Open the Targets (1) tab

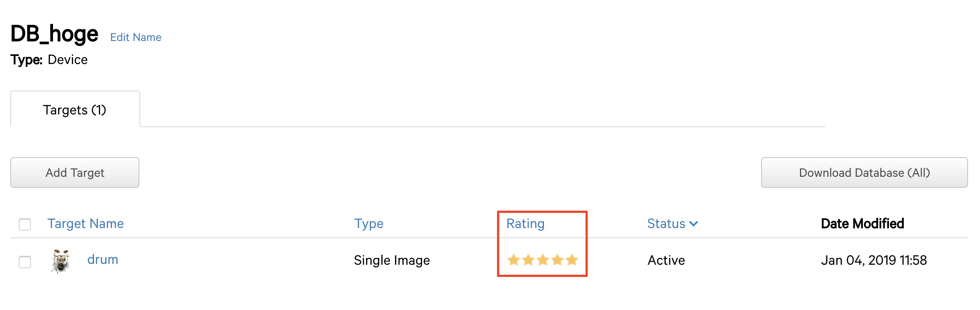click(x=75, y=110)
